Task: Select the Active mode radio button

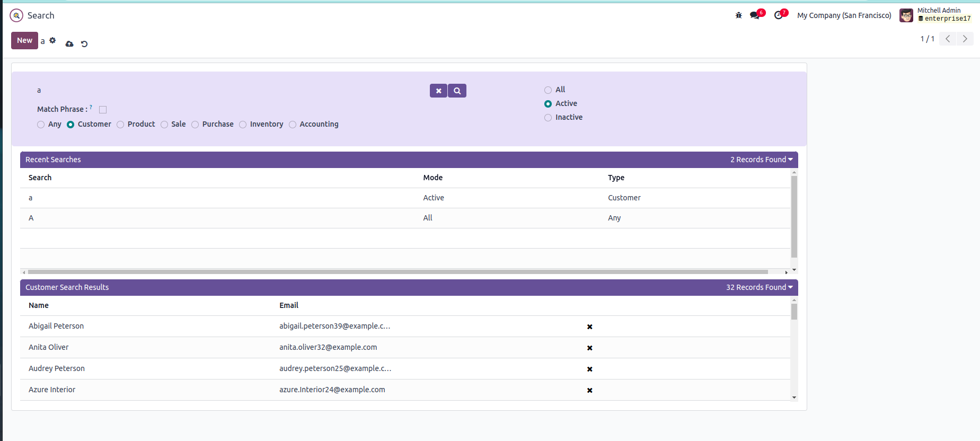Action: tap(548, 104)
